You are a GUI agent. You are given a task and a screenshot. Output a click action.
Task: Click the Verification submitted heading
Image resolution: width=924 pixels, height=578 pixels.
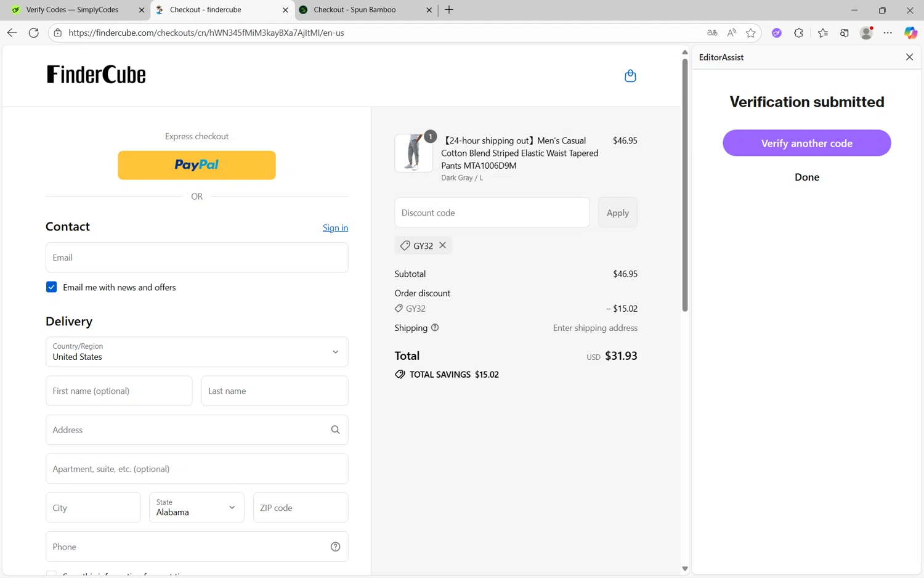tap(806, 102)
